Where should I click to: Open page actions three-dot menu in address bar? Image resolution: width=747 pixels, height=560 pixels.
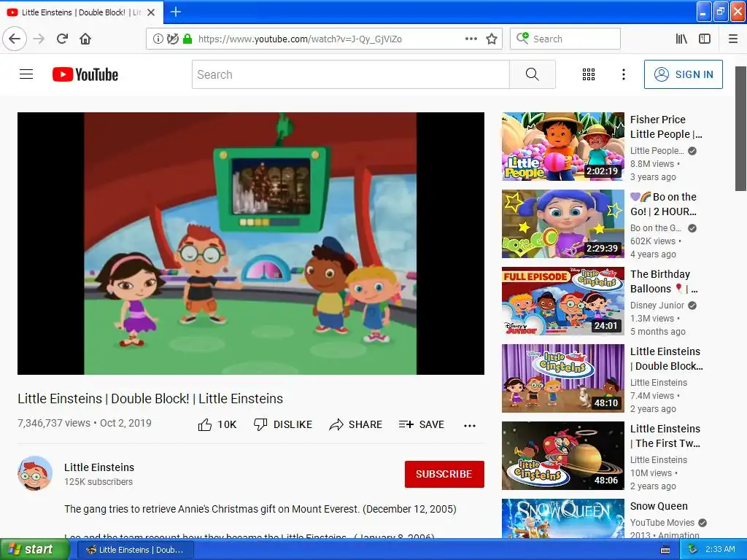click(x=471, y=39)
